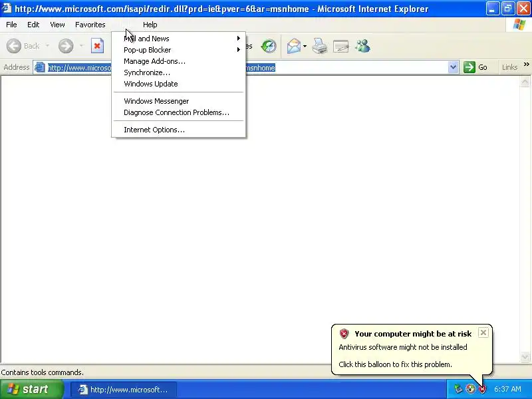Viewport: 532px width, 399px height.
Task: Click the page scrollbar up arrow
Action: (525, 82)
